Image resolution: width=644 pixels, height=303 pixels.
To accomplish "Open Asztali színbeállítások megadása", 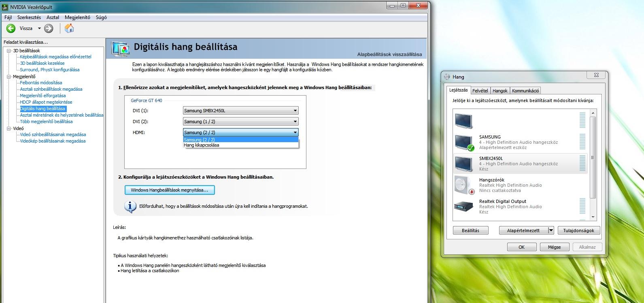I will [x=51, y=89].
